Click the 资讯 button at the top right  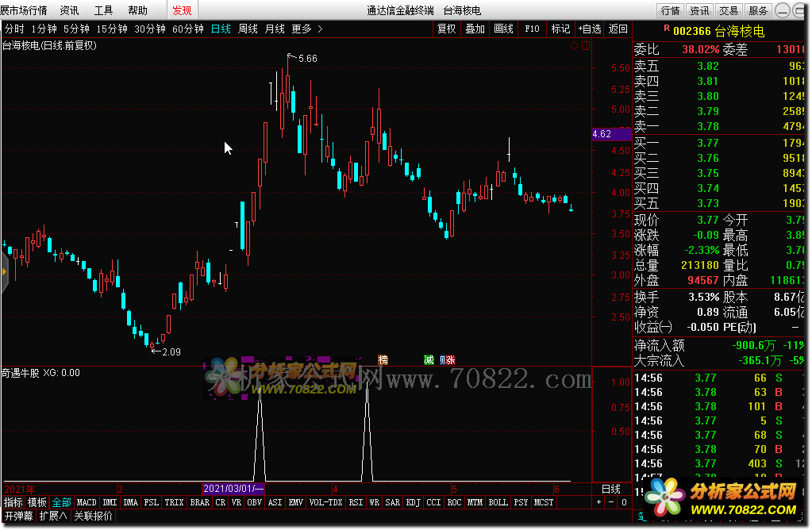pyautogui.click(x=699, y=10)
